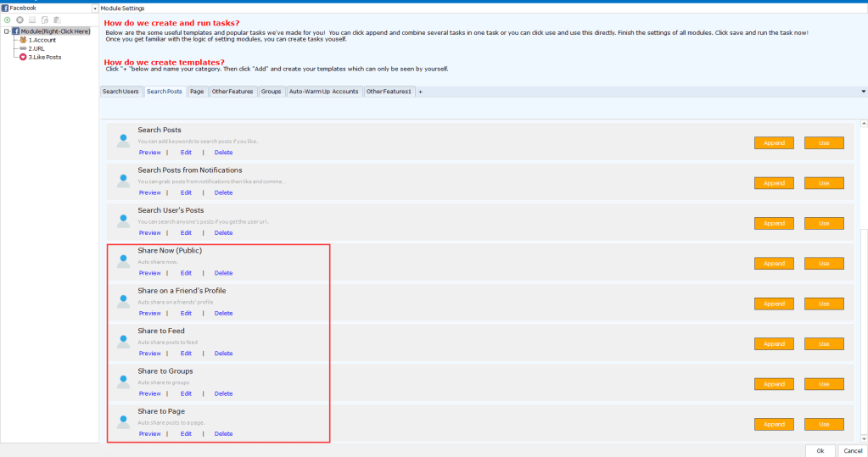
Task: Open Preview link for Share to Feed
Action: pos(149,354)
